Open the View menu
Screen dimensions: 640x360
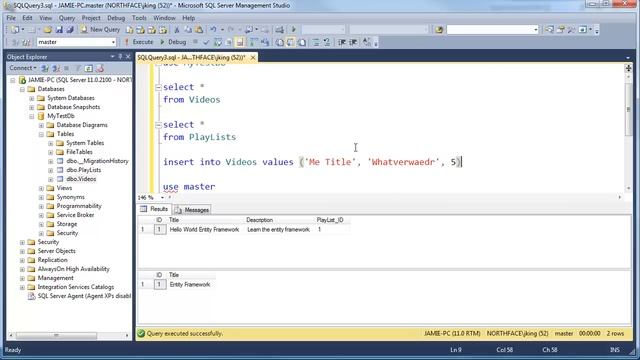[45, 18]
